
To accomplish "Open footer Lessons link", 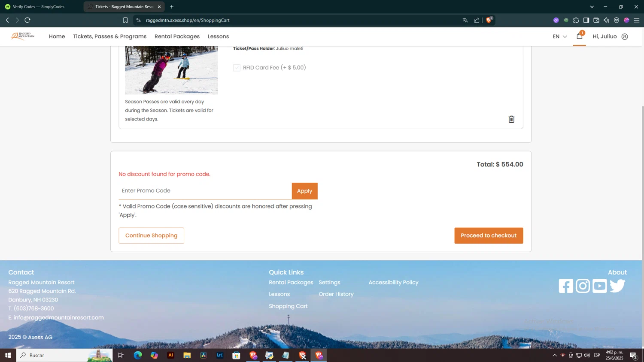I will point(279,294).
